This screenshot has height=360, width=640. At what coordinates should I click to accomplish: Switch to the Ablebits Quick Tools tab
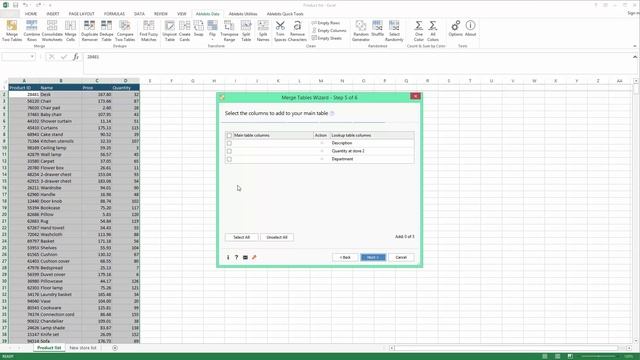[285, 14]
